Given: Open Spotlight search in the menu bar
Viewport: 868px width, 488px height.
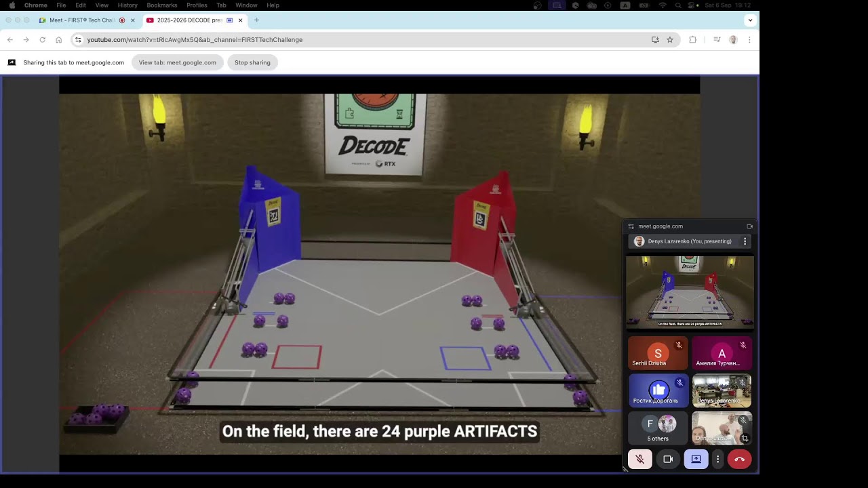Looking at the screenshot, I should point(678,5).
